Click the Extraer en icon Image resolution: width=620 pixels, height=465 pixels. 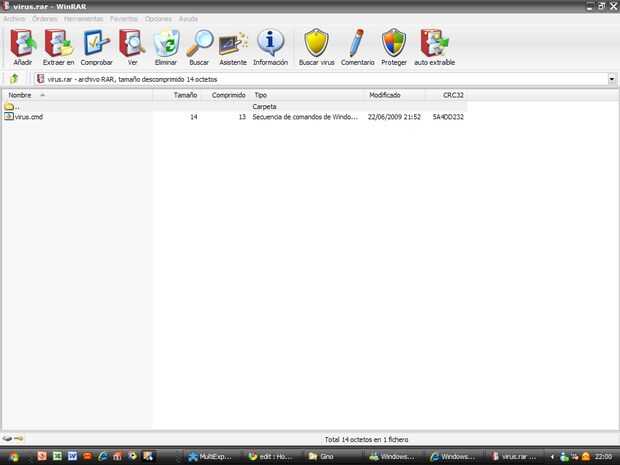click(x=59, y=43)
